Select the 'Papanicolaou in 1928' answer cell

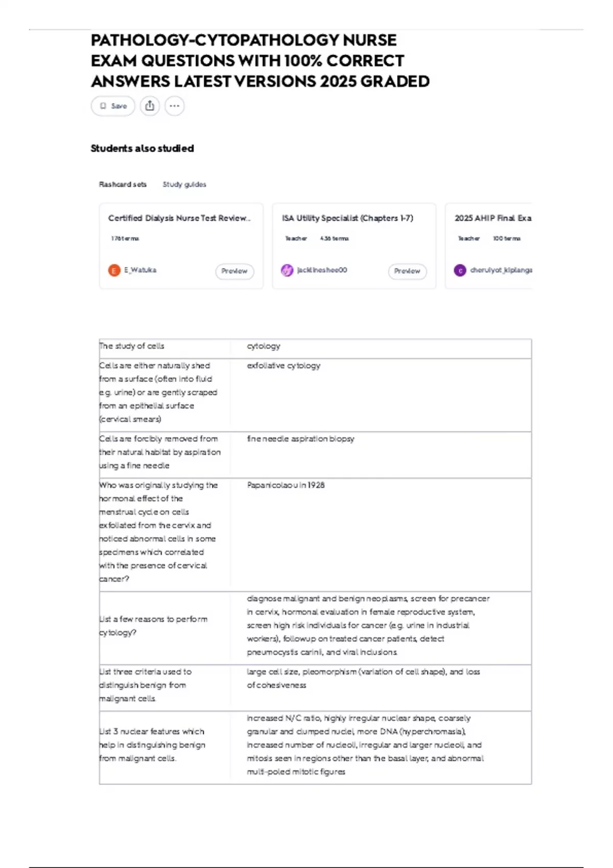pyautogui.click(x=381, y=535)
